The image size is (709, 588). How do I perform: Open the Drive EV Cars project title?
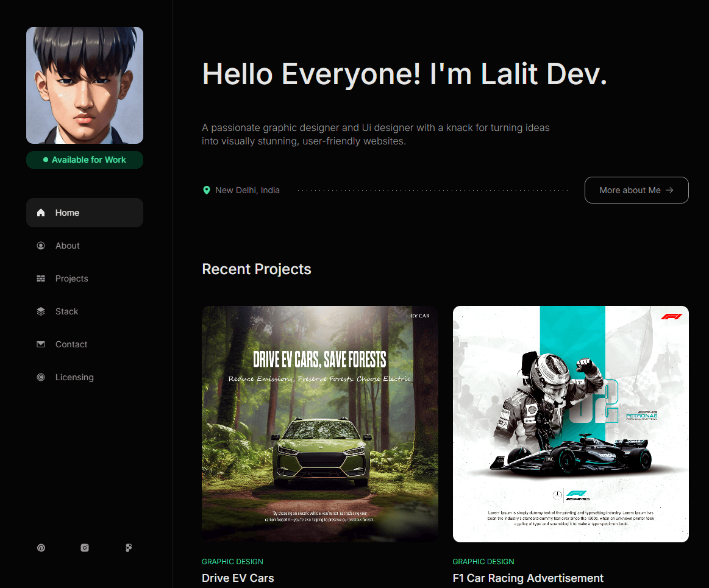[238, 578]
